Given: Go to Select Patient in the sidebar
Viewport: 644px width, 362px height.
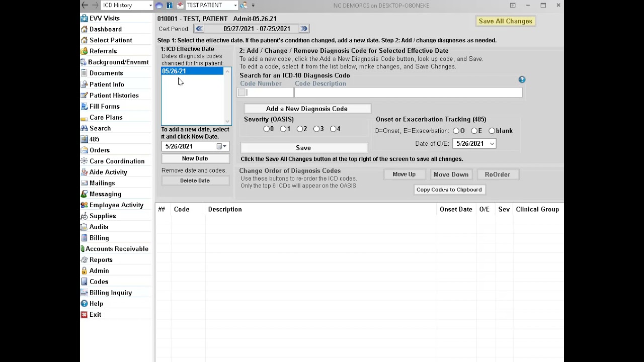Looking at the screenshot, I should (111, 40).
